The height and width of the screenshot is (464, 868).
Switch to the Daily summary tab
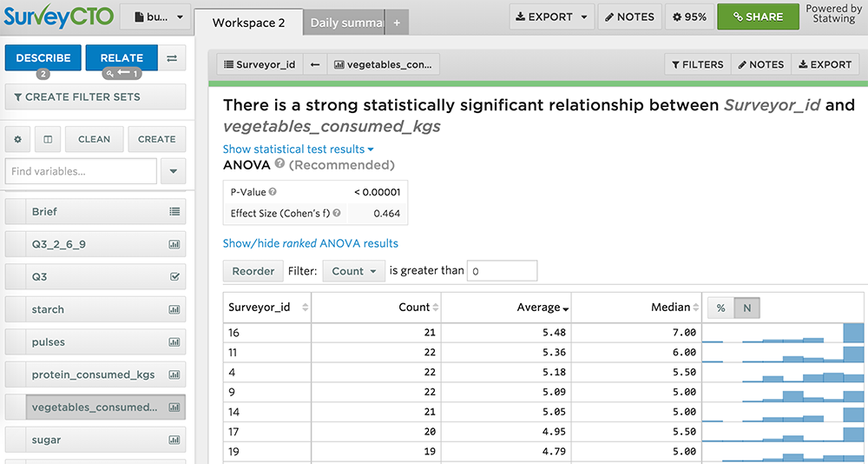tap(344, 23)
